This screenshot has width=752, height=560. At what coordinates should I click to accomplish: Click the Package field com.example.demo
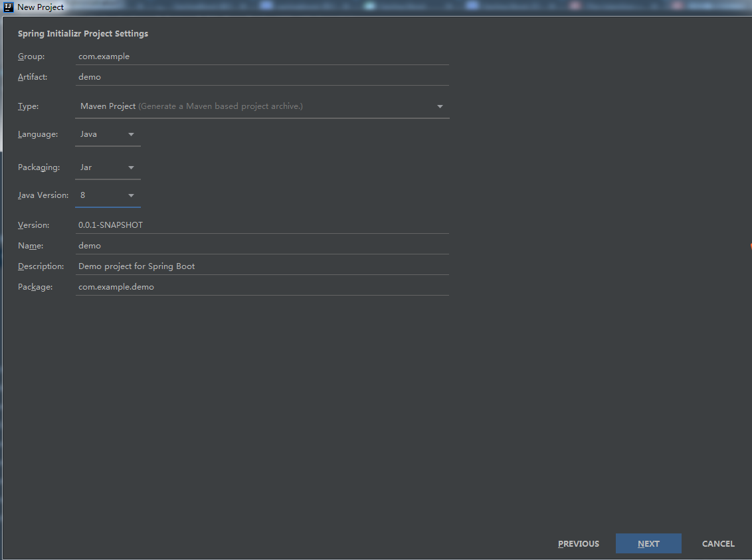(x=262, y=287)
